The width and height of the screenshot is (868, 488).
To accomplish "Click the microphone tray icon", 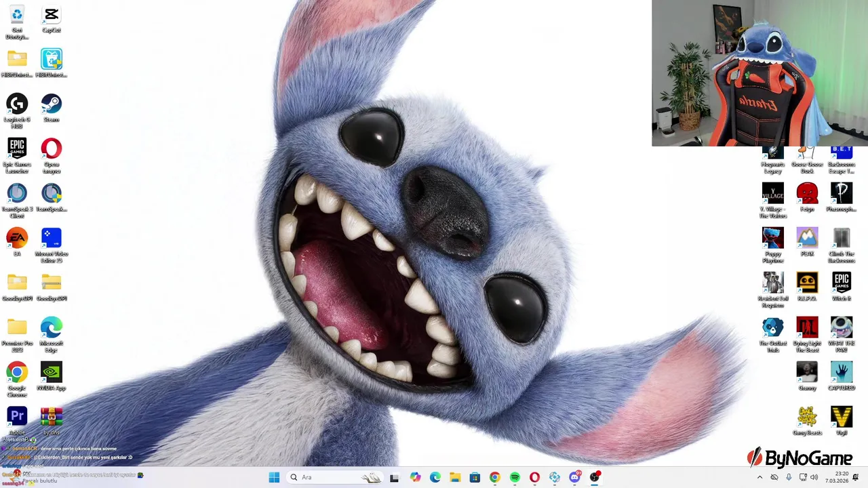I will [789, 477].
